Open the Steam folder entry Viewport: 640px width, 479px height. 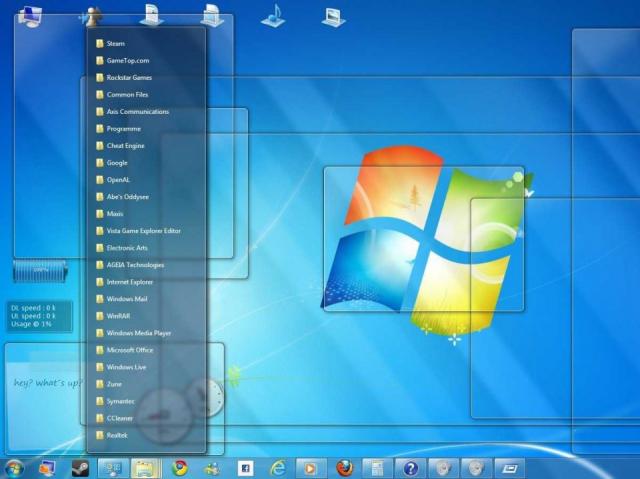(111, 44)
